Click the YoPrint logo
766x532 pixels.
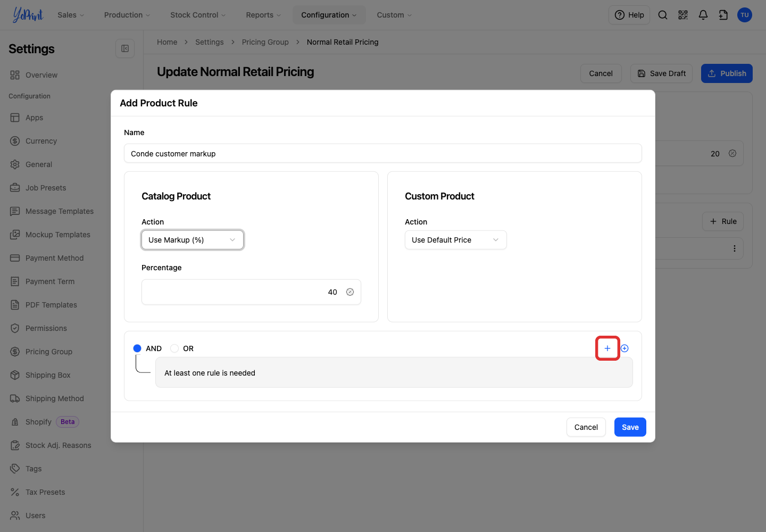click(28, 15)
